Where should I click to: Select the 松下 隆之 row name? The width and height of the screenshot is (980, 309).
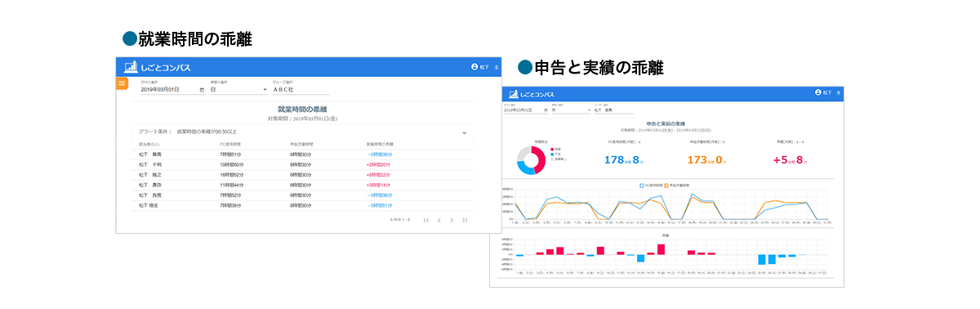[150, 175]
